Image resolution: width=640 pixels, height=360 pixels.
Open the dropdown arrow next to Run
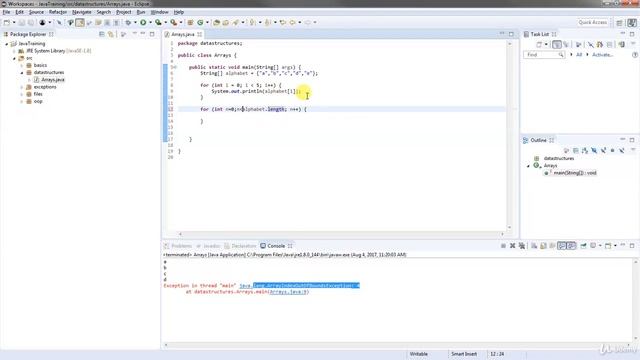coord(150,22)
